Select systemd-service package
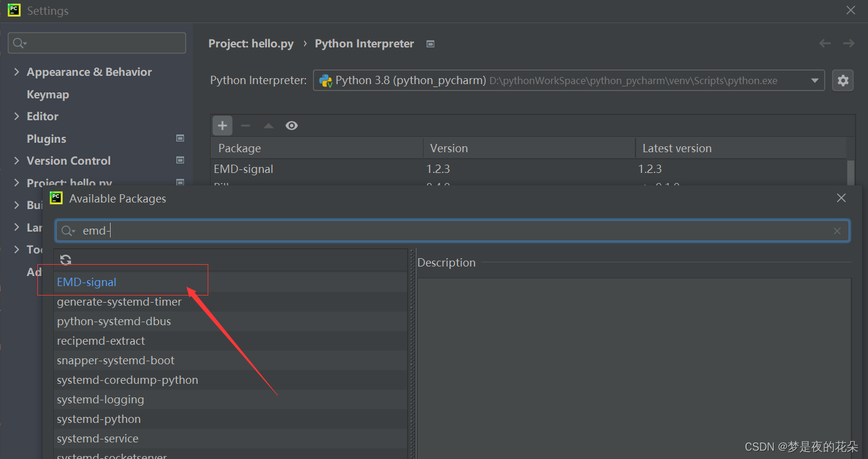The width and height of the screenshot is (868, 459). pyautogui.click(x=231, y=438)
